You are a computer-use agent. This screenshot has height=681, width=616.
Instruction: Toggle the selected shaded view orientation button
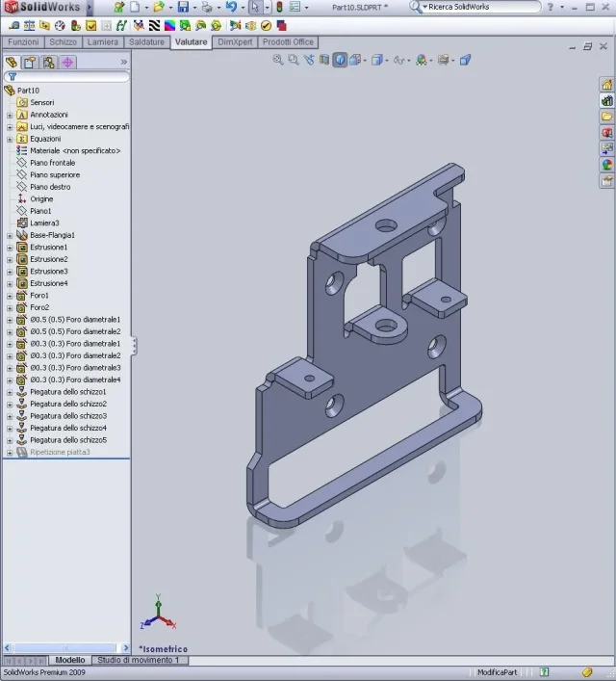tap(340, 60)
